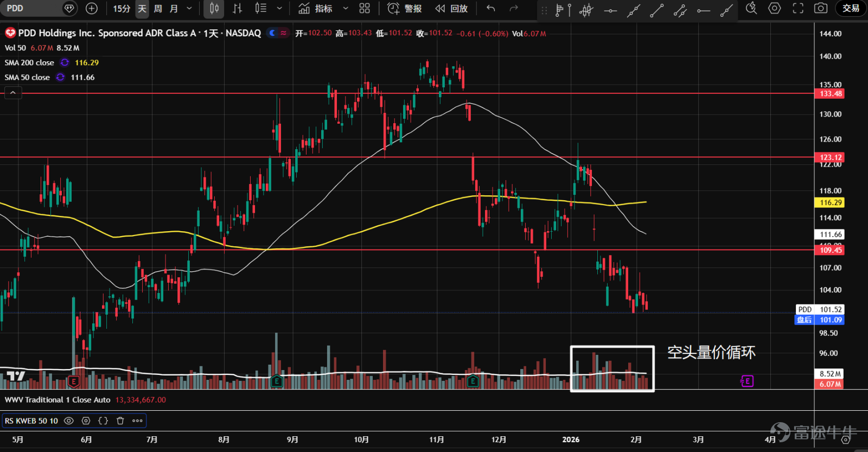
Task: Select the candlestick chart style icon
Action: 214,8
